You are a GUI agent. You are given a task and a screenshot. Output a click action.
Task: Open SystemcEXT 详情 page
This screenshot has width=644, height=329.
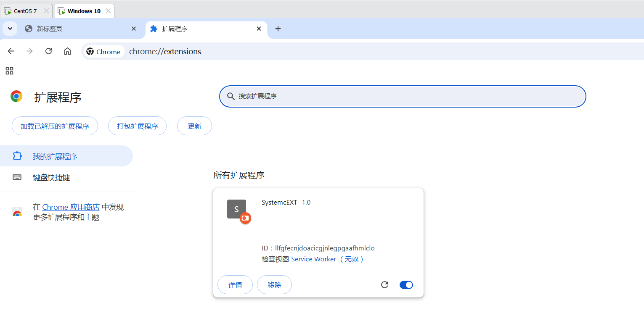pos(235,285)
